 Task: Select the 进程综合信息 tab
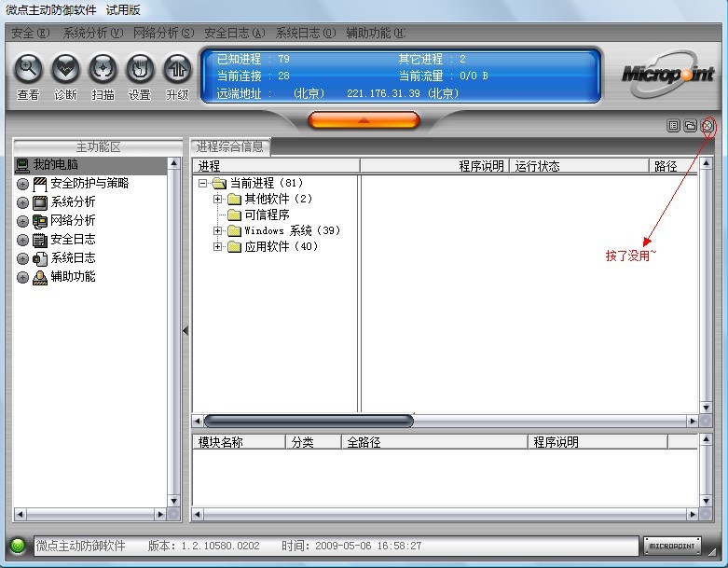click(230, 146)
